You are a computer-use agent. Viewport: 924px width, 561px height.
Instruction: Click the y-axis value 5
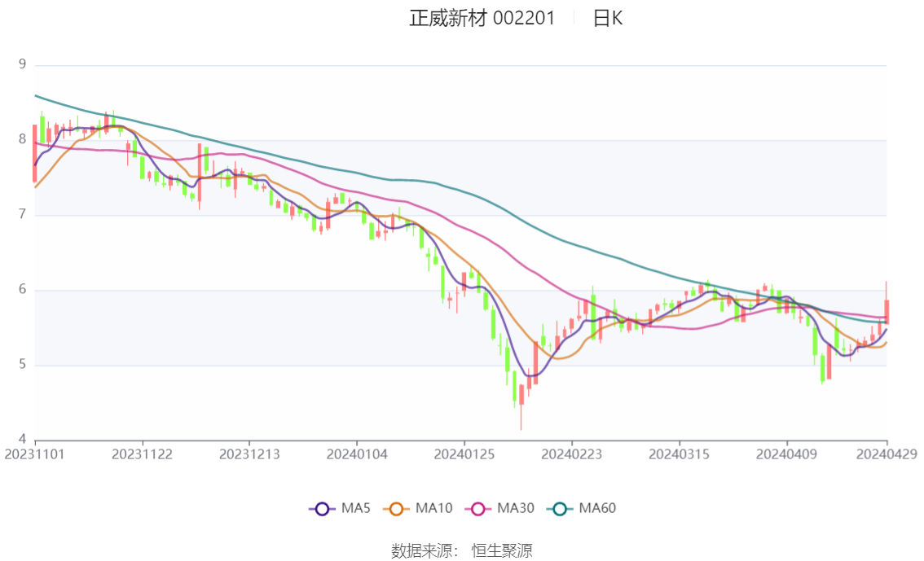pos(22,365)
